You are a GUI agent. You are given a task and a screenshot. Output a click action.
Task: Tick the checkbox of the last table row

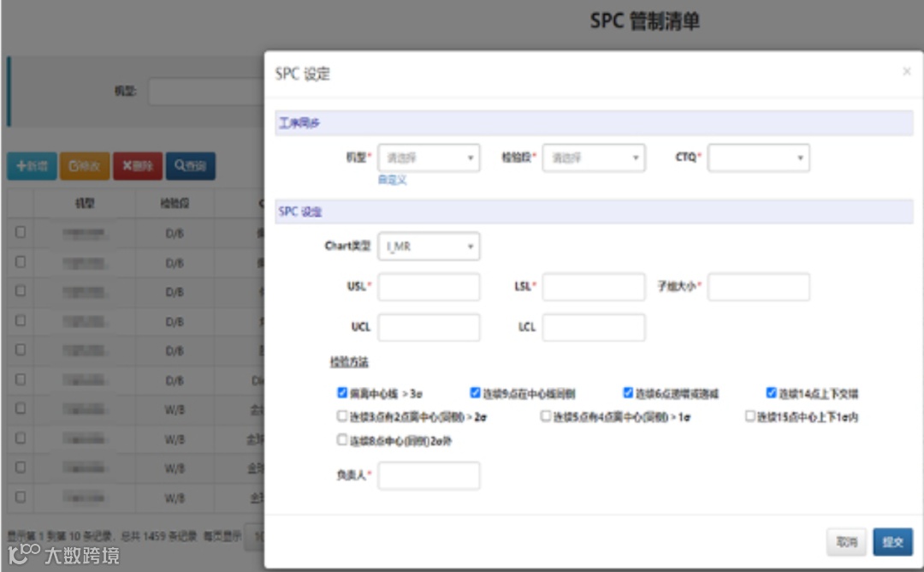[x=21, y=498]
